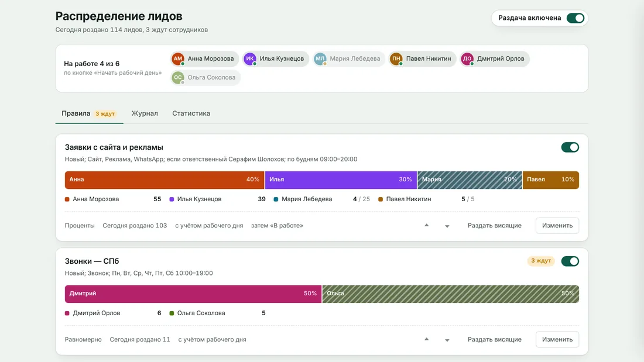The width and height of the screenshot is (644, 362).
Task: Click the orange swatch beside Анна Морозова in legend
Action: coord(67,199)
